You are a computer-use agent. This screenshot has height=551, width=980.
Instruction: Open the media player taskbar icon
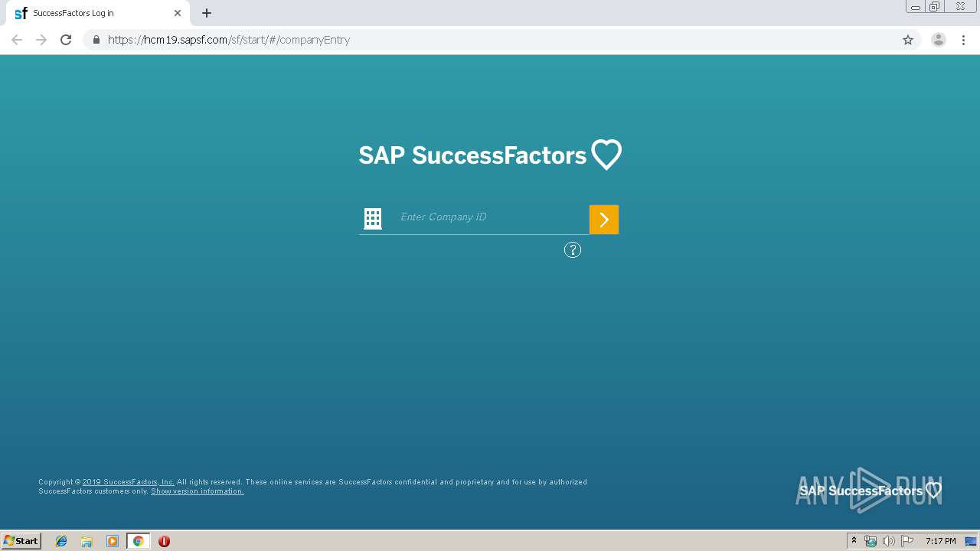point(113,541)
